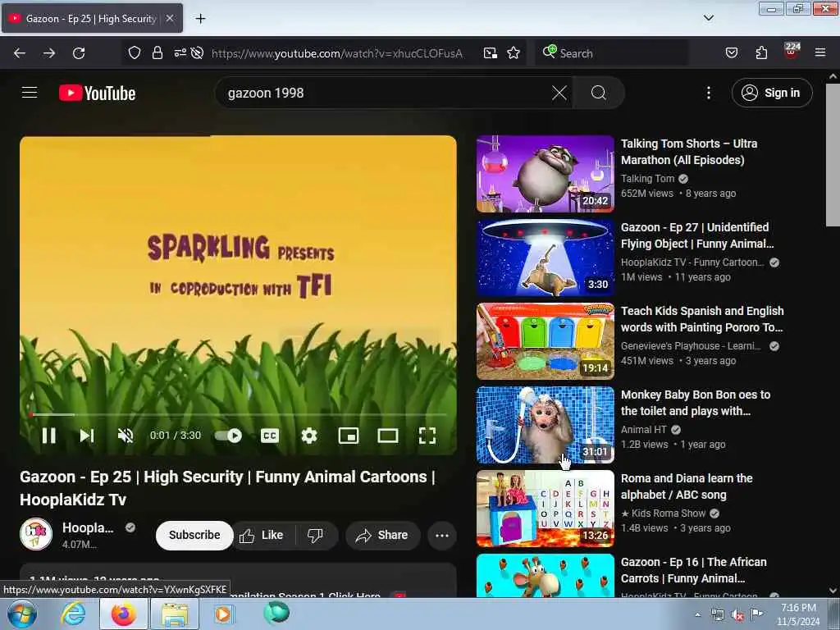
Task: Clear the search query with X
Action: click(x=559, y=93)
